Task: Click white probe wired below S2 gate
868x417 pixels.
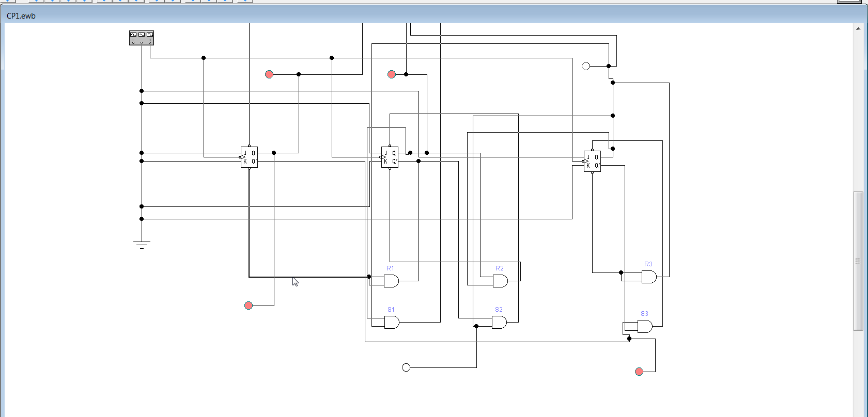Action: [406, 367]
